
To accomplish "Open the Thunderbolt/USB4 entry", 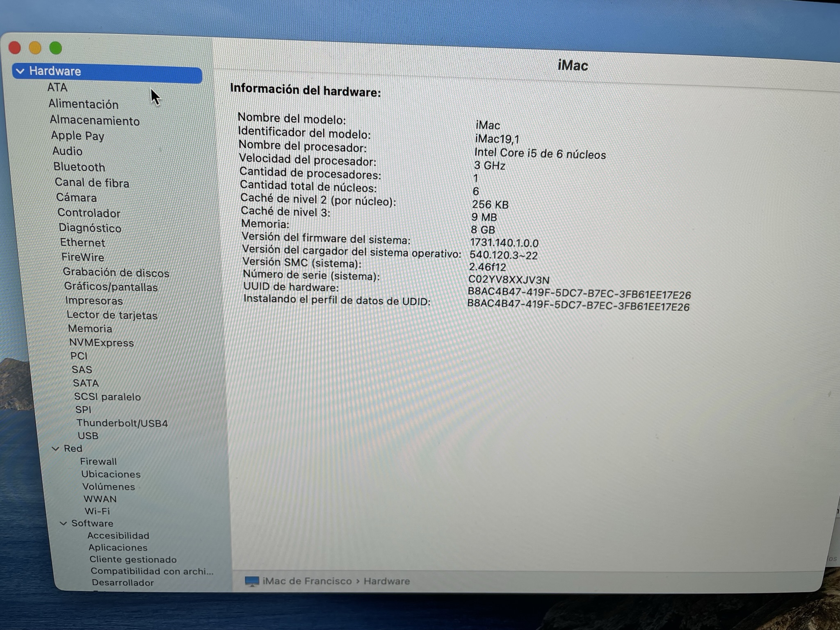I will (122, 423).
